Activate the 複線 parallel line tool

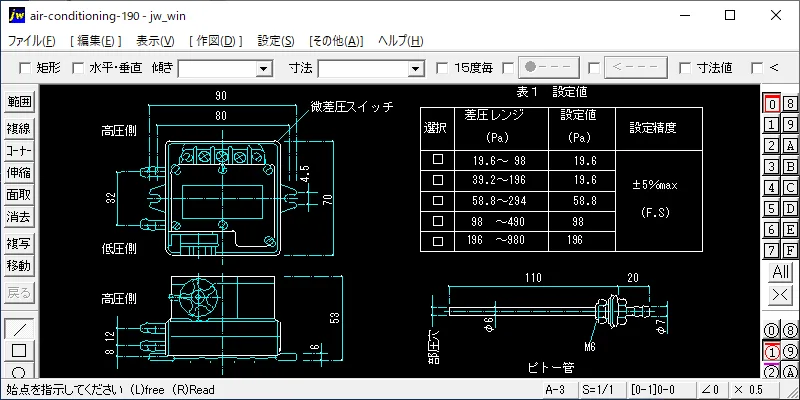click(x=19, y=129)
